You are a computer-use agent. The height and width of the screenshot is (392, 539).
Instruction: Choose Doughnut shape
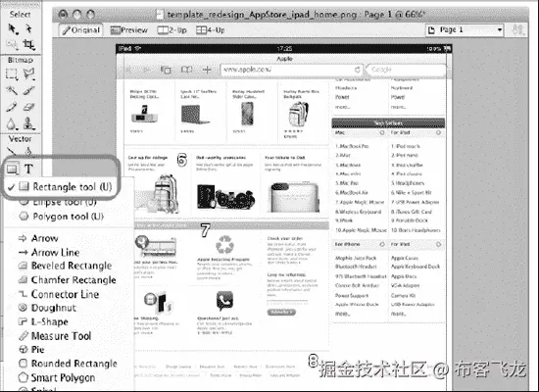click(47, 308)
